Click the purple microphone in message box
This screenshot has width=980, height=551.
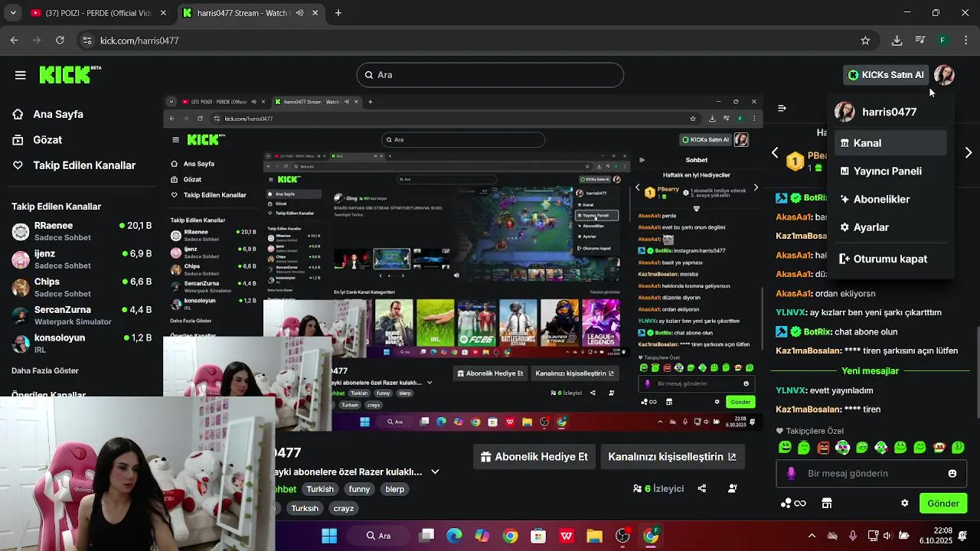point(792,473)
